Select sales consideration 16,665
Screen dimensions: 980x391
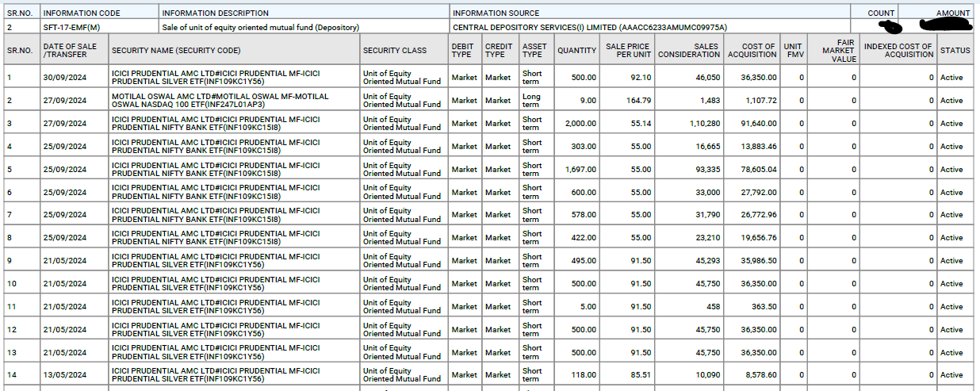click(707, 147)
